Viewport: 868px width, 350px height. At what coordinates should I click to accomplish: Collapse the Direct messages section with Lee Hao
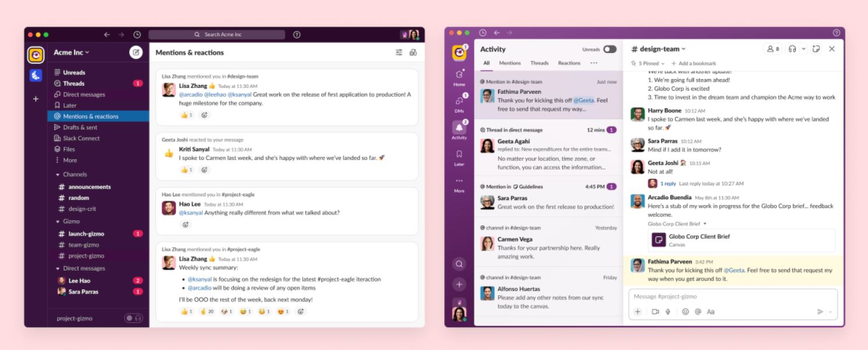(58, 268)
